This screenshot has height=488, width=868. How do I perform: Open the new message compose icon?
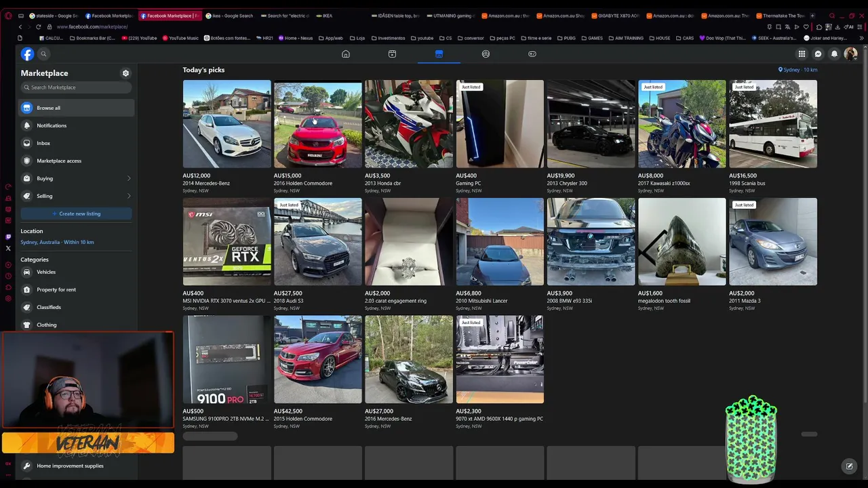[x=849, y=466]
